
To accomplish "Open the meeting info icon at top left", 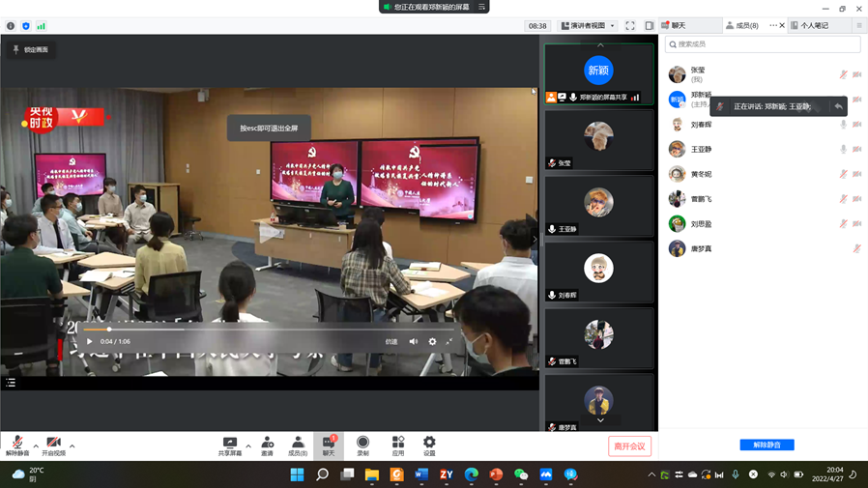I will [11, 26].
